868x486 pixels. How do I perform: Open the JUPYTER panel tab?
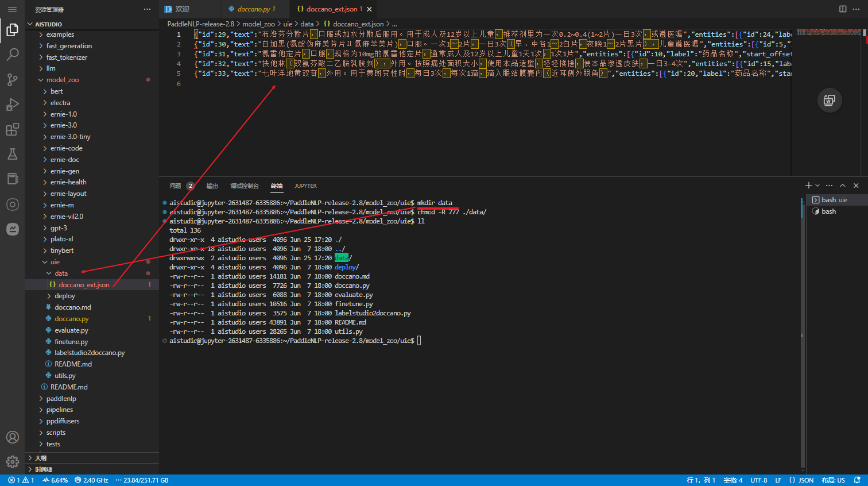(305, 186)
